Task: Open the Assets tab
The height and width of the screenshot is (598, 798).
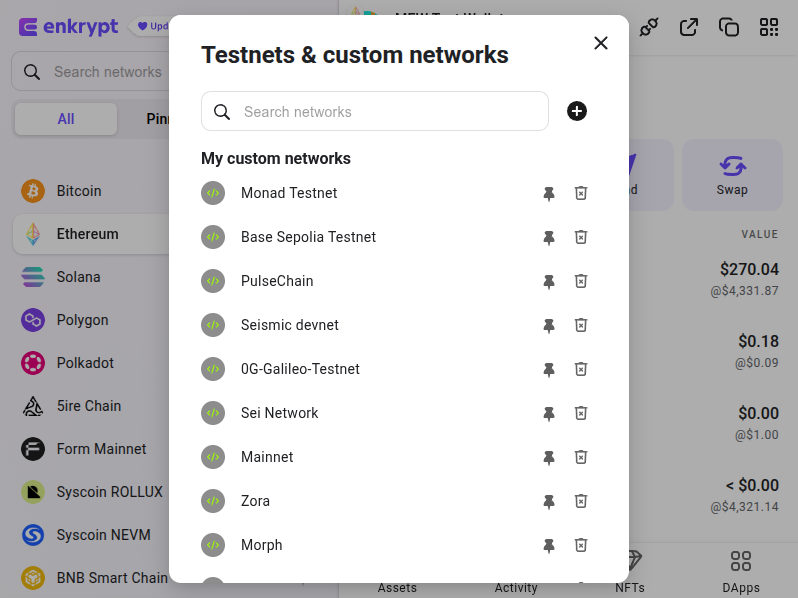Action: point(397,587)
